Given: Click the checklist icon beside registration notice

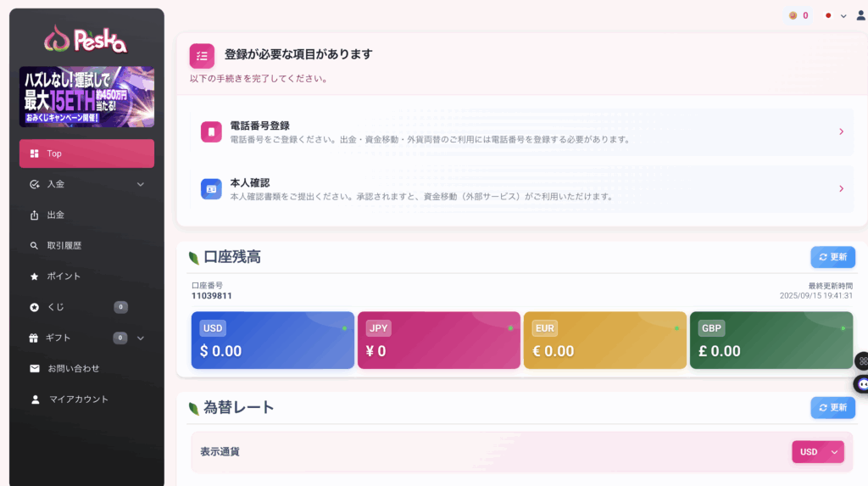Looking at the screenshot, I should click(x=202, y=56).
